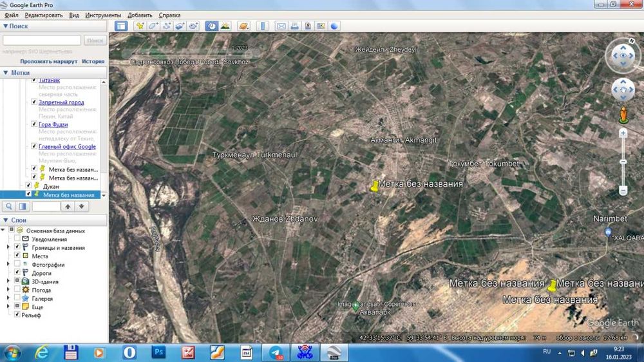Collapse the Слои panel
The image size is (644, 362).
click(x=5, y=220)
